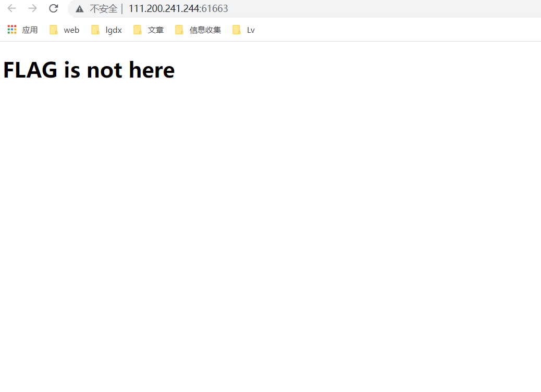This screenshot has height=392, width=541.
Task: Open the Lv bookmarks folder
Action: tap(244, 30)
